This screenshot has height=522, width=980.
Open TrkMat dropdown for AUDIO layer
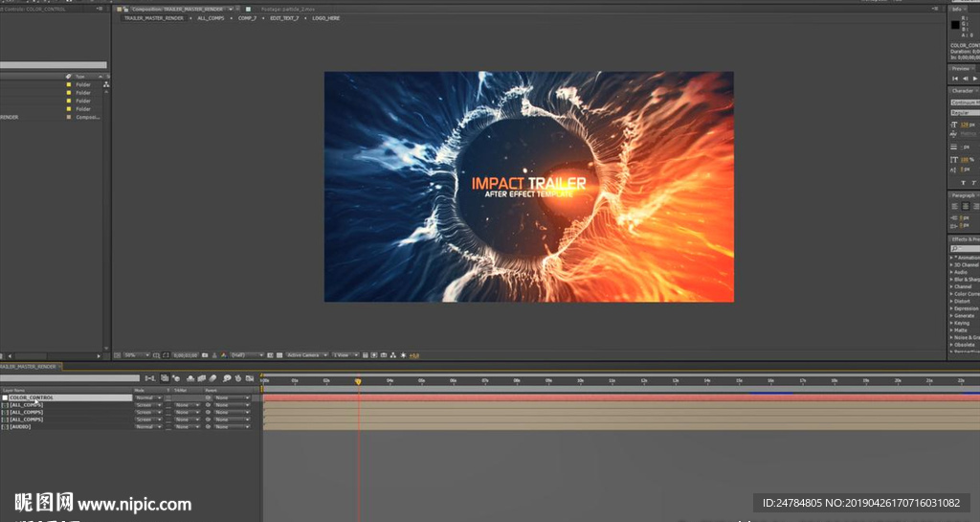[x=188, y=427]
